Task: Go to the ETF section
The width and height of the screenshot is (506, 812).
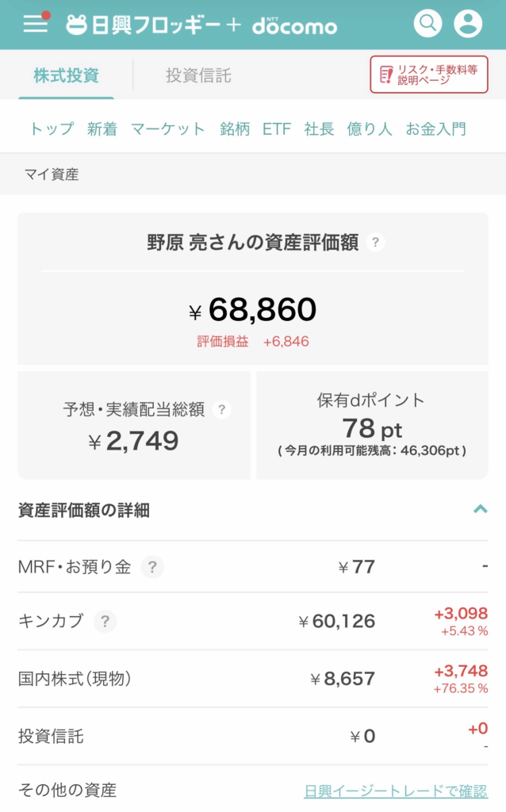Action: pyautogui.click(x=277, y=129)
